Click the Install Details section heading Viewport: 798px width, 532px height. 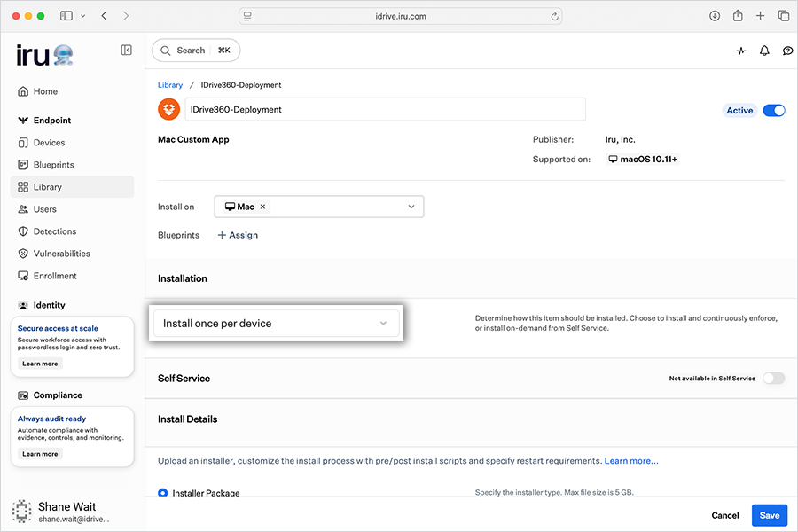[187, 419]
